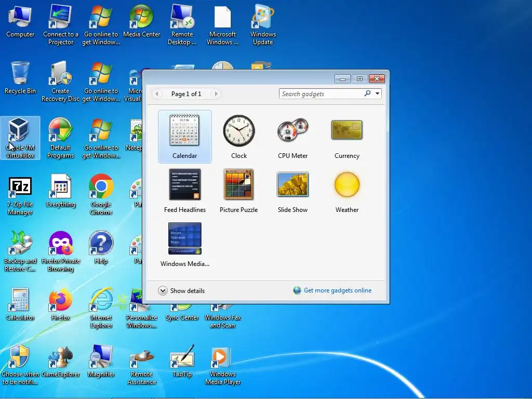The height and width of the screenshot is (399, 532).
Task: Select Internet Explorer desktop icon
Action: [101, 308]
